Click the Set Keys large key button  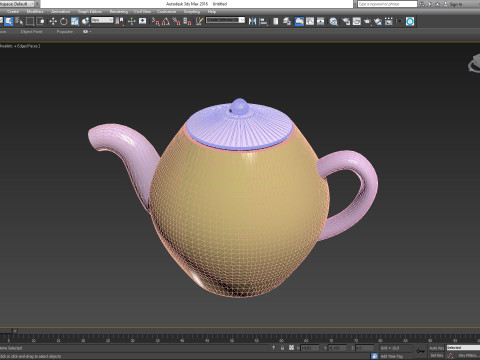421,351
